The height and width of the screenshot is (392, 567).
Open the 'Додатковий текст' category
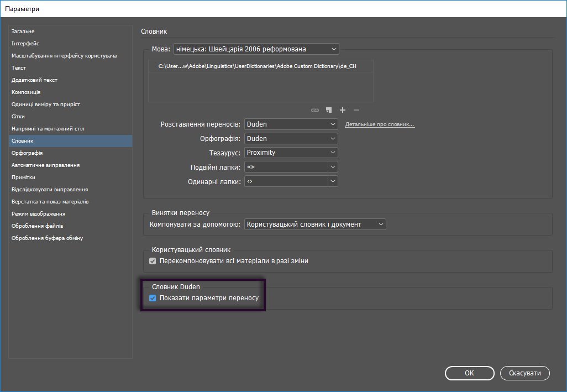(71, 80)
